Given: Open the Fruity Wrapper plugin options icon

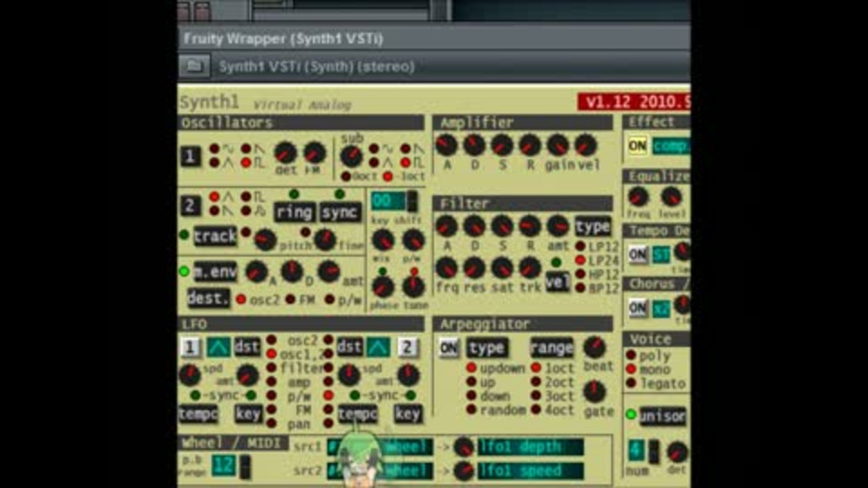Looking at the screenshot, I should point(193,66).
